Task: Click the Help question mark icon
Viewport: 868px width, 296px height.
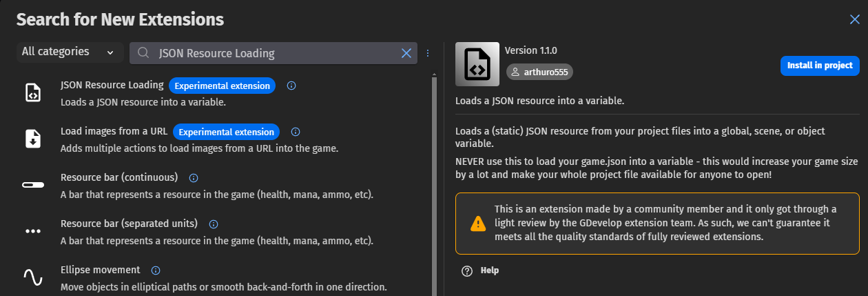Action: click(468, 270)
